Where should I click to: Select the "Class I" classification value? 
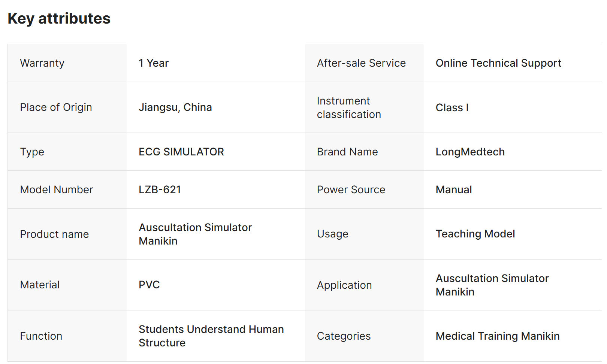[x=452, y=108]
